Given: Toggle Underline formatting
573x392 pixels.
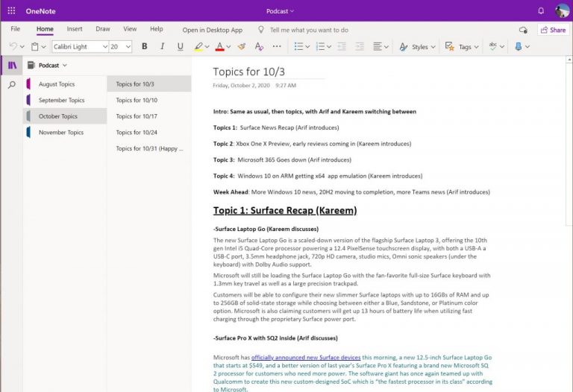Looking at the screenshot, I should point(180,46).
